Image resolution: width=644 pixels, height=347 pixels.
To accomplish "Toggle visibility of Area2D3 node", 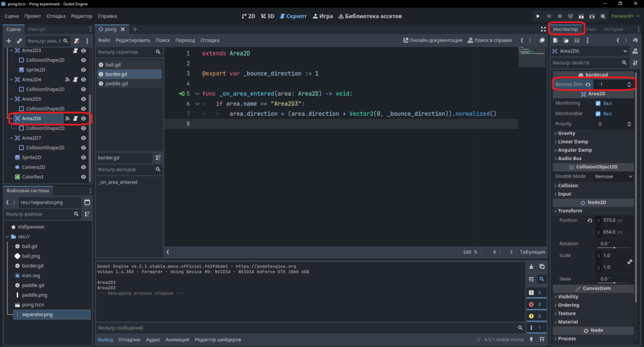I will click(84, 50).
